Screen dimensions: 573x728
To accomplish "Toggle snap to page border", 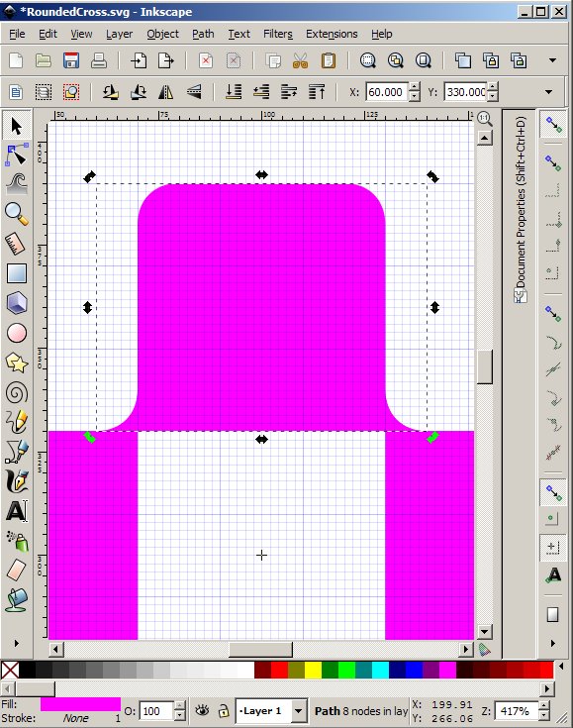I will (x=553, y=614).
